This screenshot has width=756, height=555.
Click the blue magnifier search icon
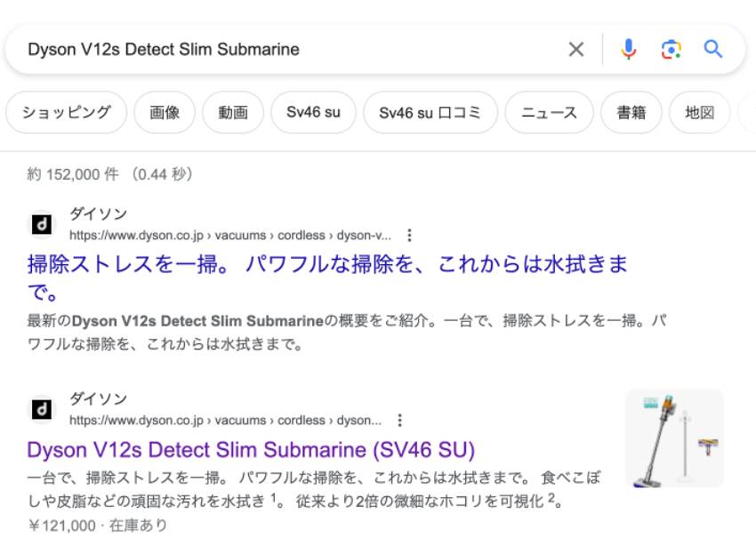pyautogui.click(x=713, y=50)
